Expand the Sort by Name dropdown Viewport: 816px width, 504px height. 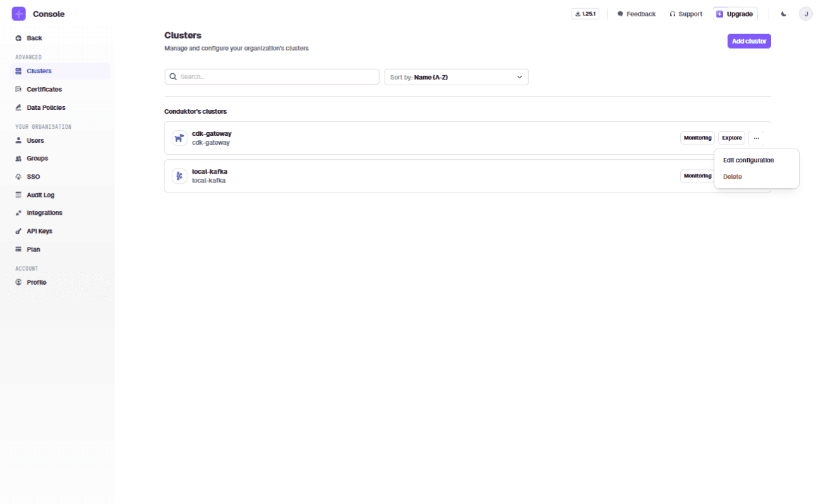point(456,77)
